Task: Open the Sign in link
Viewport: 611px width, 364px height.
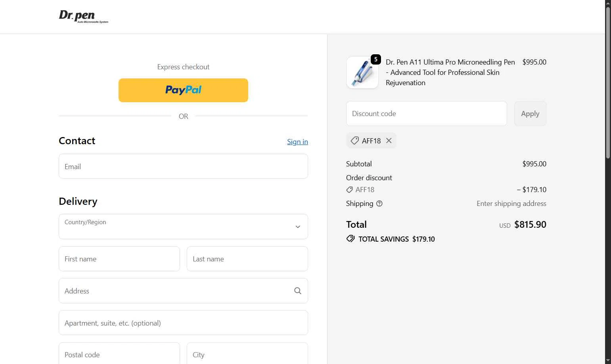Action: [297, 142]
